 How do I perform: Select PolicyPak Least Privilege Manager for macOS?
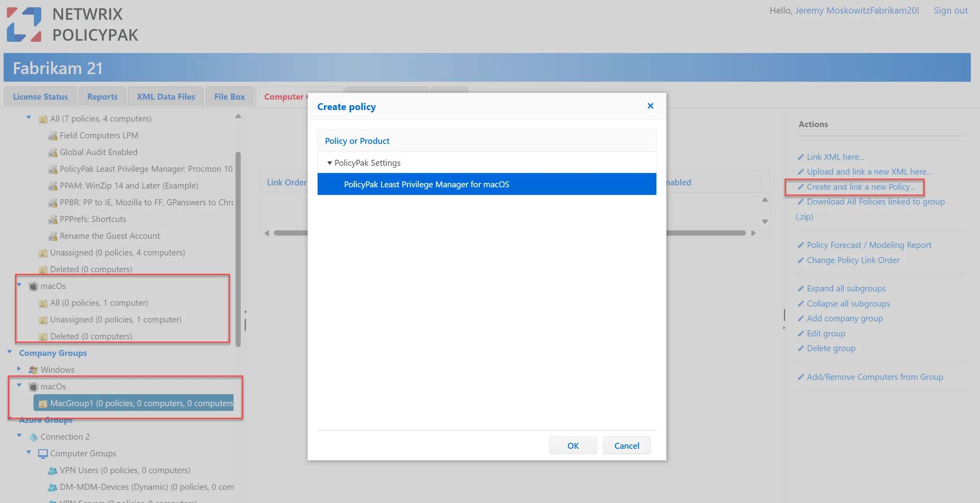click(426, 184)
